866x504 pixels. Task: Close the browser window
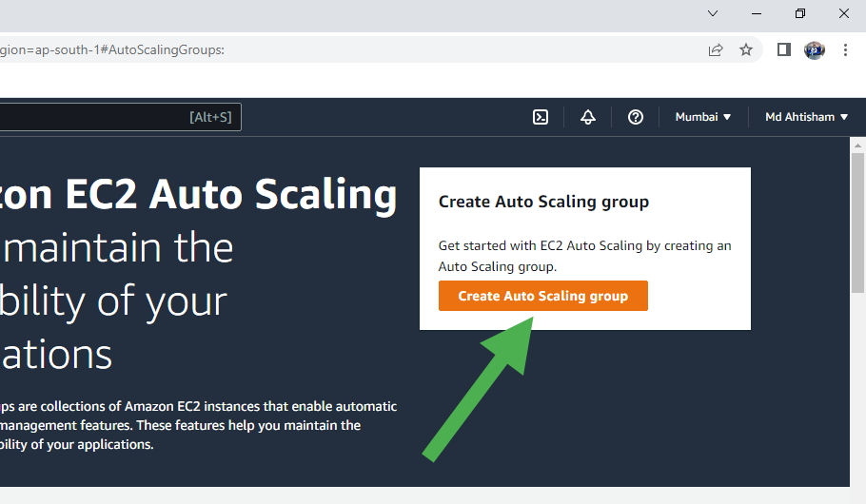click(844, 13)
